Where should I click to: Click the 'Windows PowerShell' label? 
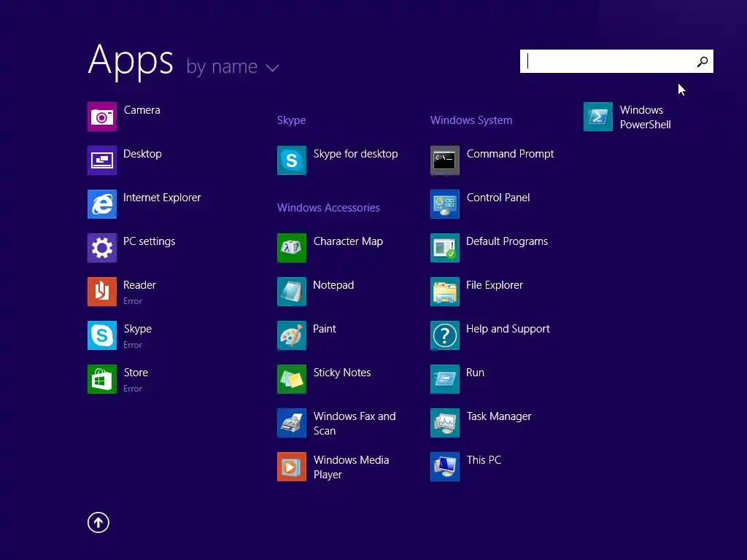click(646, 117)
